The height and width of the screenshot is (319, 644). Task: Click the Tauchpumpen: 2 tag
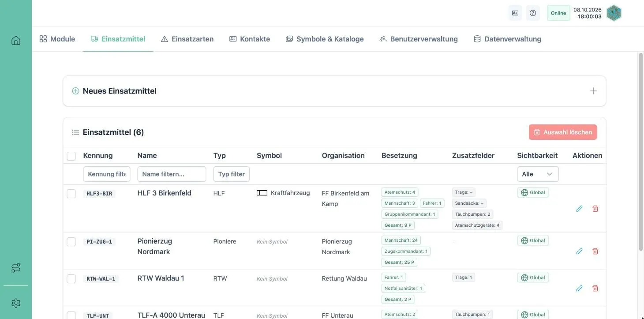[472, 214]
